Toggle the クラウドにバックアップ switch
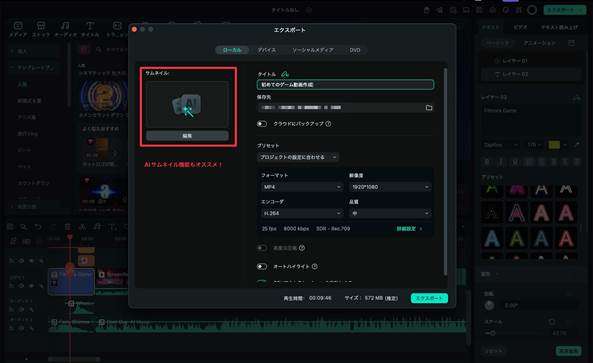Viewport: 593px width, 363px height. point(262,124)
